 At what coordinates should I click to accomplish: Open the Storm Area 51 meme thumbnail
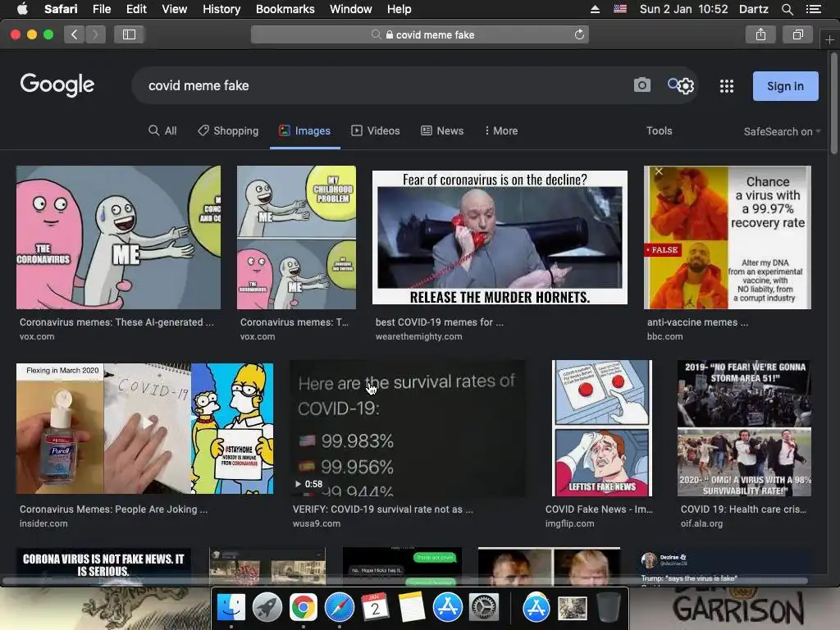(x=744, y=428)
